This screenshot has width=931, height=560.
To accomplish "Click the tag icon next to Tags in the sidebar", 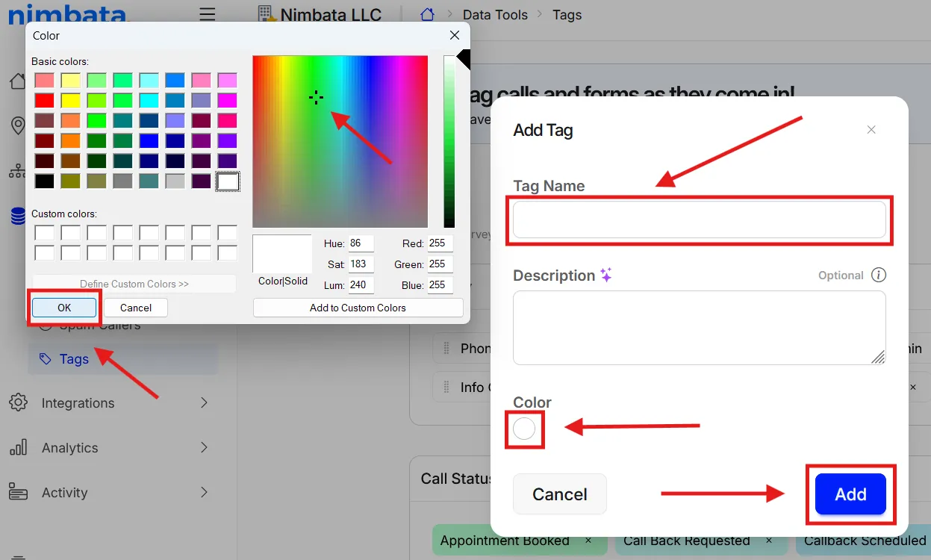I will 46,359.
